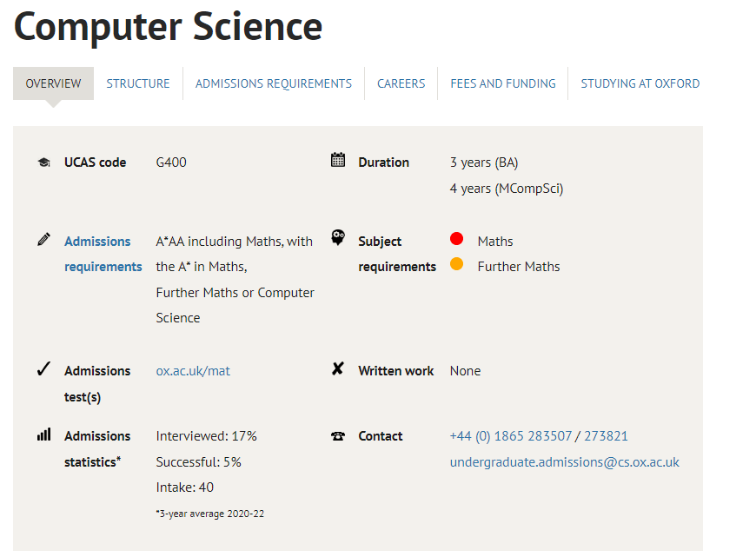
Task: Follow the Admissions requirements link
Action: [x=103, y=254]
